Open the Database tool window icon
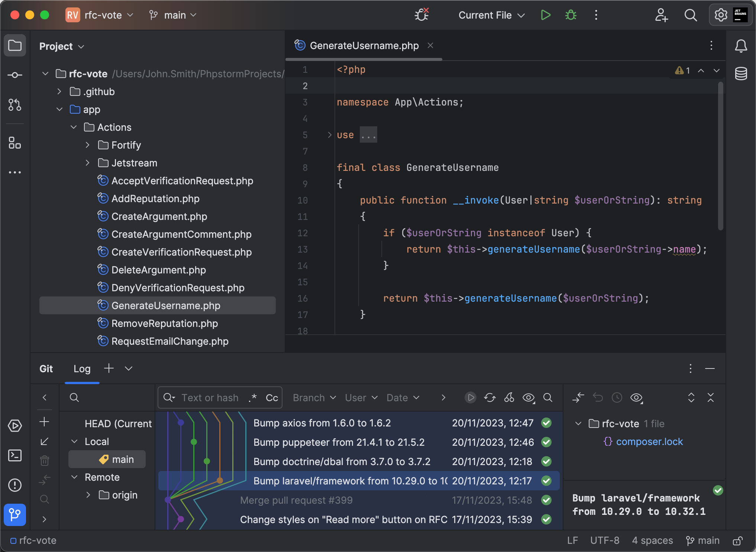Viewport: 756px width, 552px height. [741, 74]
